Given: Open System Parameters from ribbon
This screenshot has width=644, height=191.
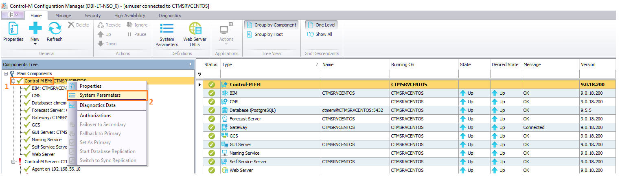Looking at the screenshot, I should click(166, 34).
